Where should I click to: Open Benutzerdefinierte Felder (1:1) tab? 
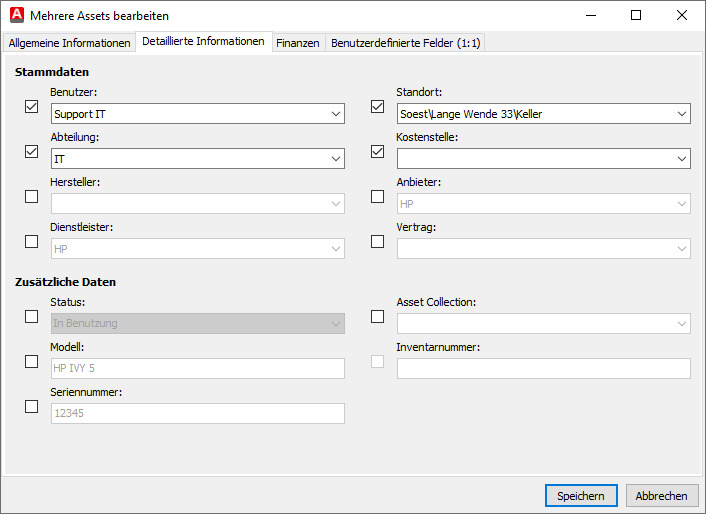click(x=405, y=43)
